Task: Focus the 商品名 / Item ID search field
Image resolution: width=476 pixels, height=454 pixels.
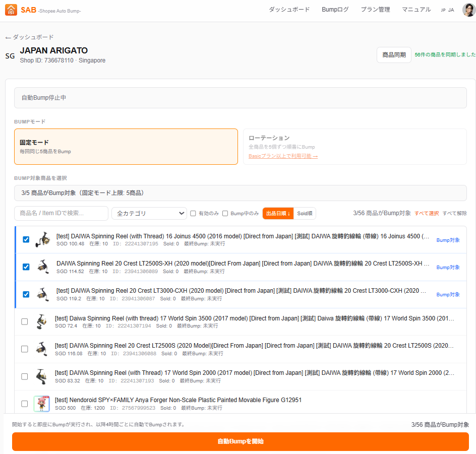Action: pyautogui.click(x=61, y=214)
